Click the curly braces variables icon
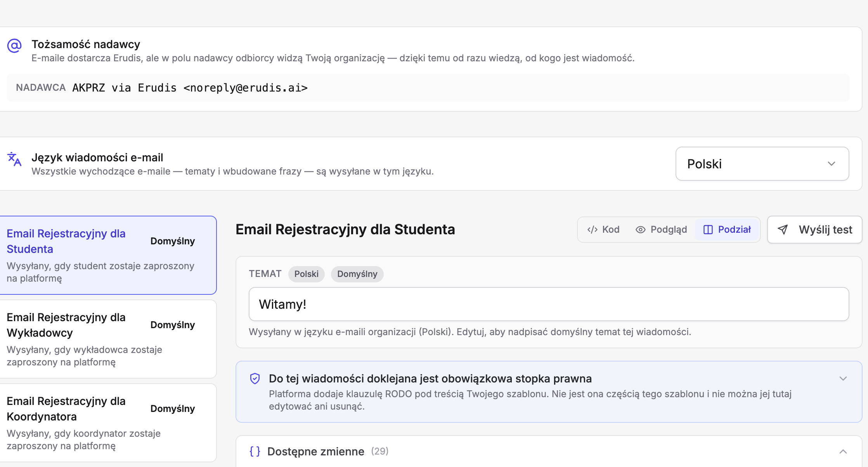Image resolution: width=868 pixels, height=467 pixels. pyautogui.click(x=255, y=451)
